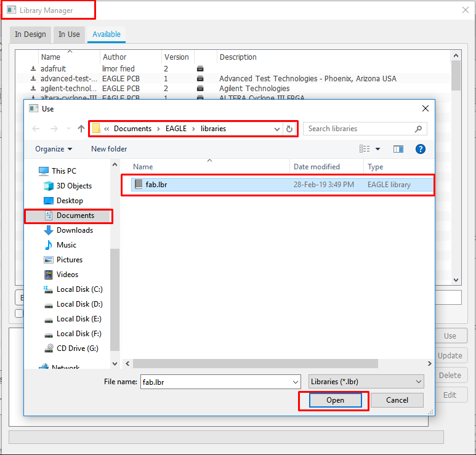The width and height of the screenshot is (476, 455).
Task: Click the Update button in Library Manager
Action: pyautogui.click(x=451, y=356)
